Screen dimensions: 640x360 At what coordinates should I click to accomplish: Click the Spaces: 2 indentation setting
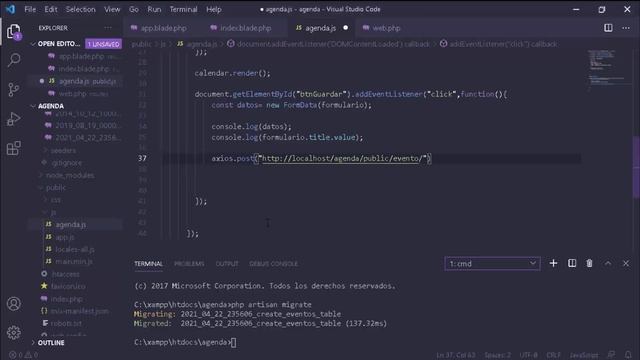[498, 355]
